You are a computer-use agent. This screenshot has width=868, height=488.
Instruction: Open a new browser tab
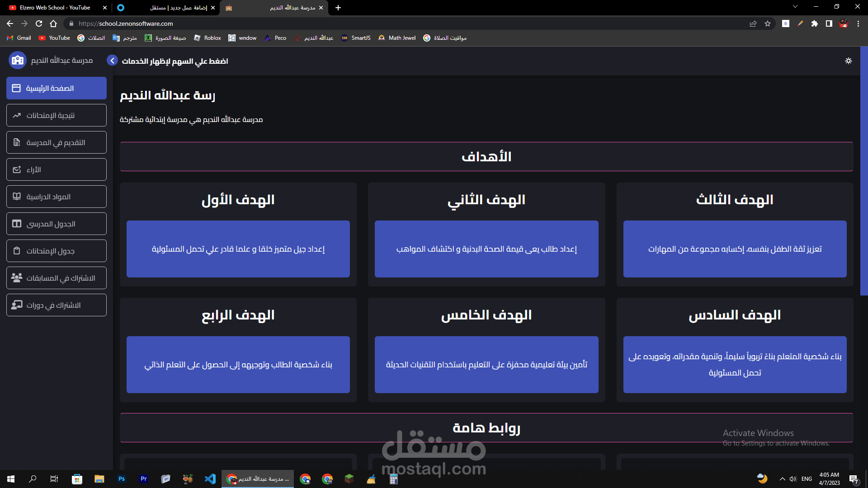(338, 8)
